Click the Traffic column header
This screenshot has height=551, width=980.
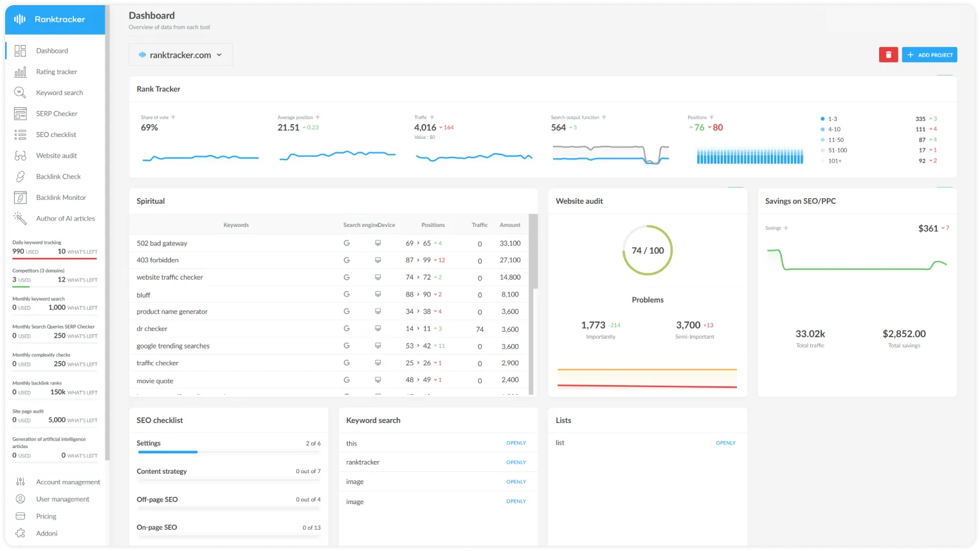pyautogui.click(x=480, y=225)
